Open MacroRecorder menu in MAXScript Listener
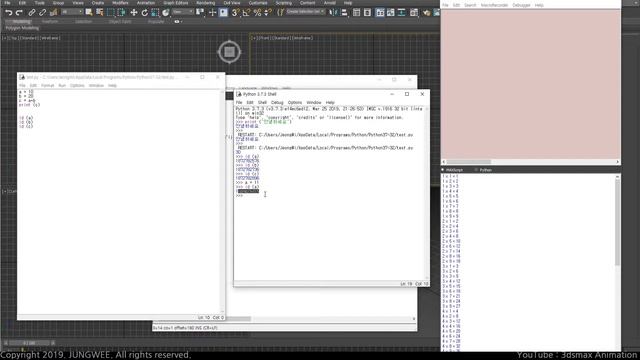Screen dimensions: 640x360 (x=494, y=5)
